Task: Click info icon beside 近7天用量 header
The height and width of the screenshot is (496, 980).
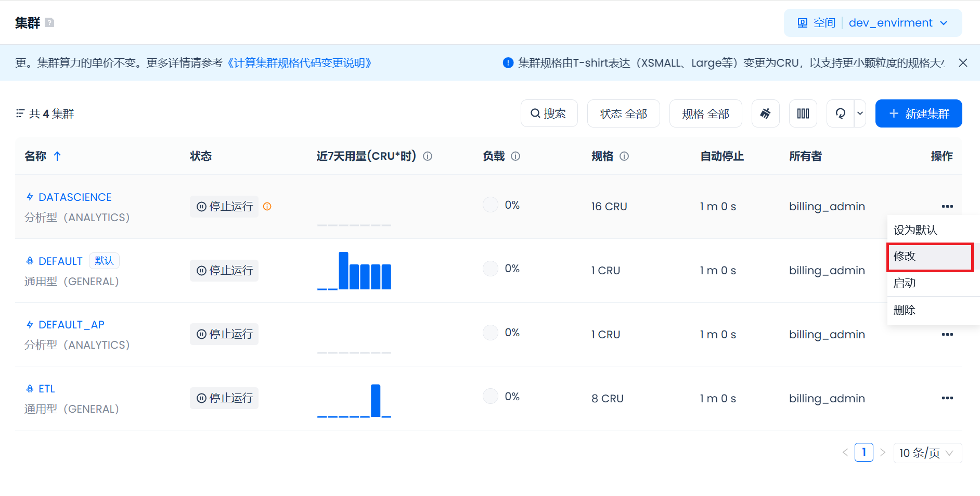Action: [x=428, y=156]
